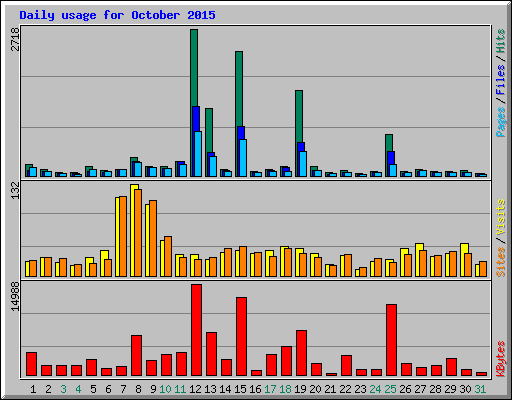This screenshot has width=512, height=400.
Task: Click the day "28" label on the x-axis
Action: (x=435, y=389)
